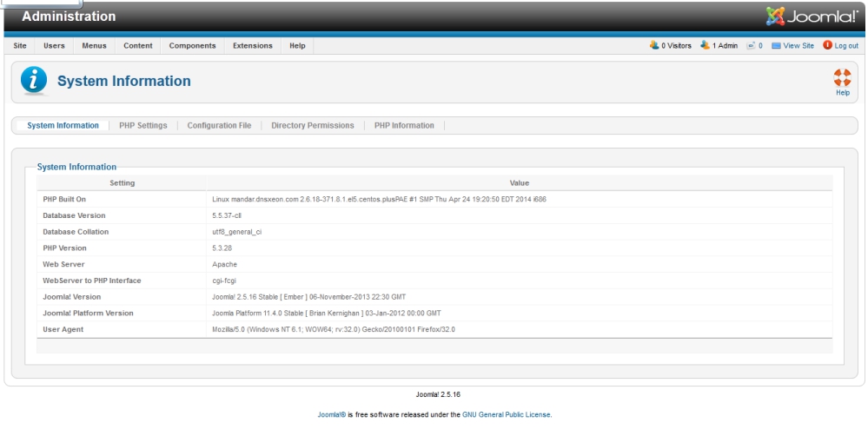Image resolution: width=868 pixels, height=436 pixels.
Task: Switch to the Directory Permissions tab
Action: (313, 126)
